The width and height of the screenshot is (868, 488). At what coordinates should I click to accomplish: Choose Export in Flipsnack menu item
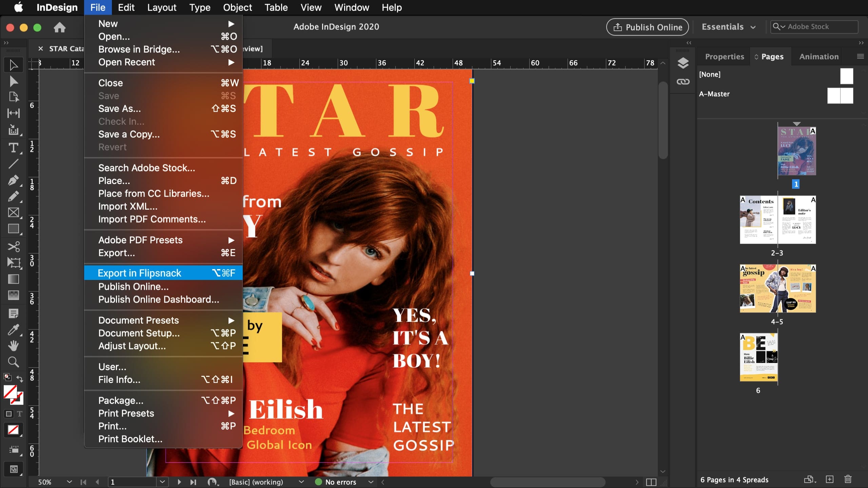[163, 273]
